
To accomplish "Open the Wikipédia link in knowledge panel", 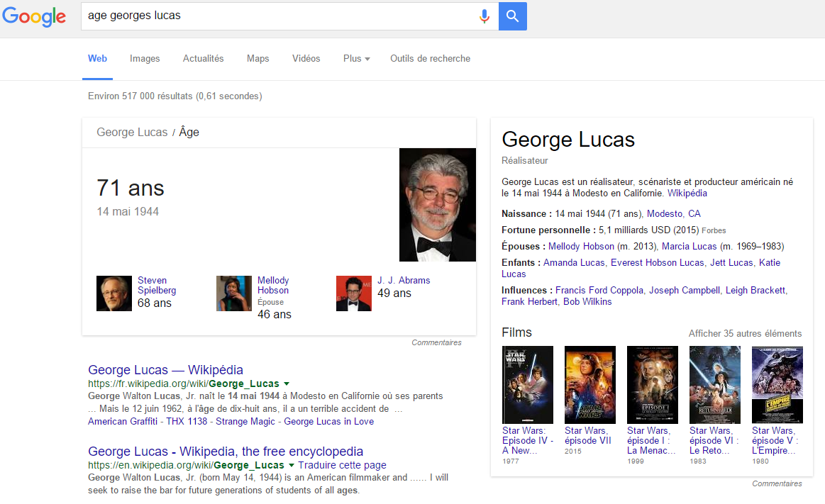I will (x=687, y=194).
